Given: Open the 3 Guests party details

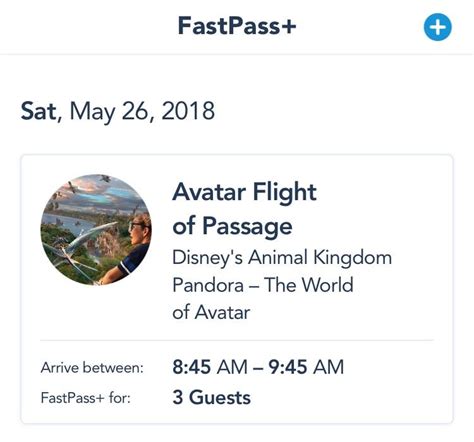Looking at the screenshot, I should coord(212,397).
